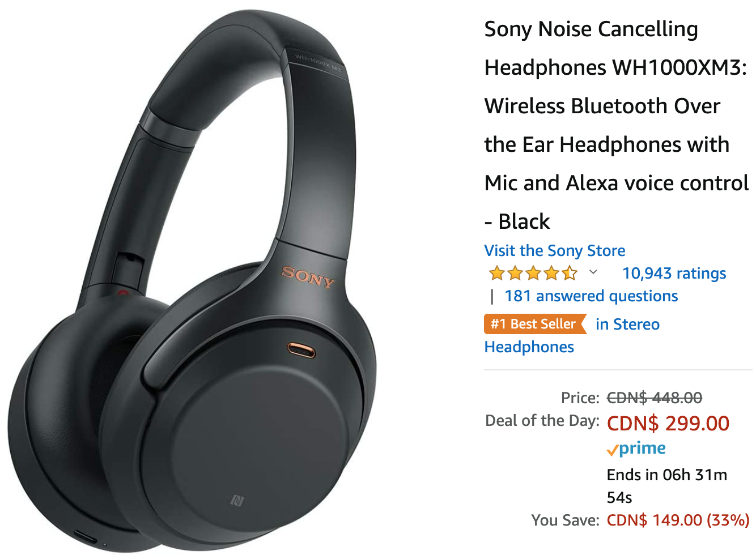Click the product title text

(x=617, y=125)
